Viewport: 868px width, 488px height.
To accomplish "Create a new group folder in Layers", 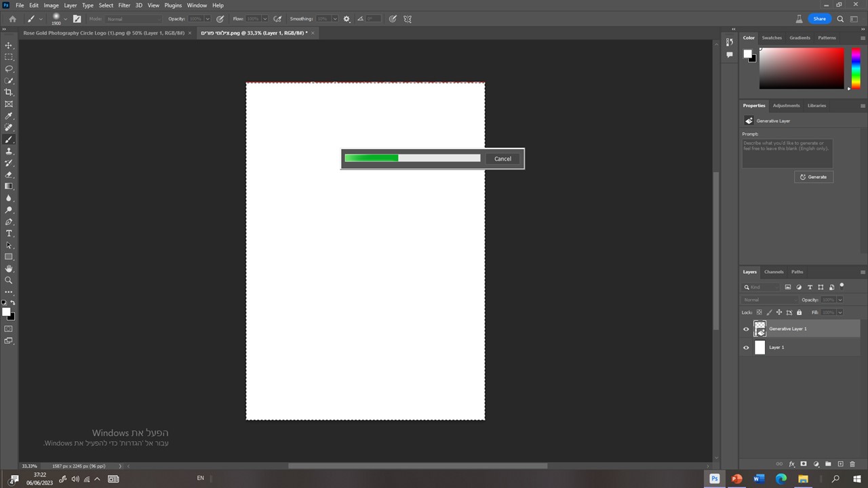I will tap(828, 464).
